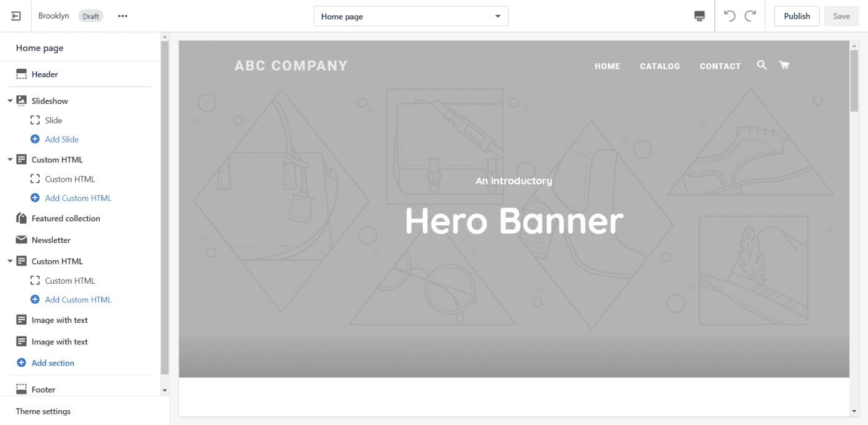Image resolution: width=868 pixels, height=425 pixels.
Task: Click first Custom HTML block bracket icon
Action: (35, 179)
